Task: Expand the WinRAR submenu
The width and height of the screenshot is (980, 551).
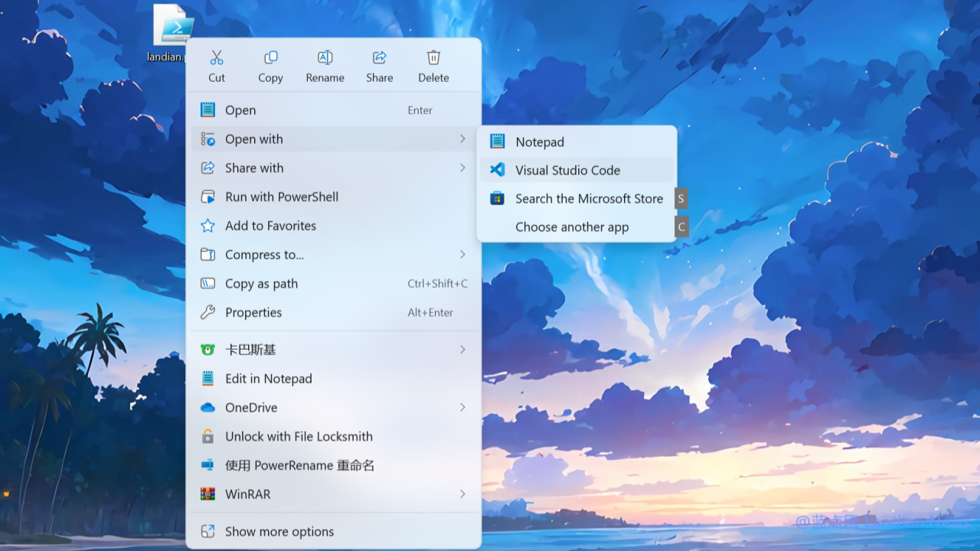Action: 462,494
